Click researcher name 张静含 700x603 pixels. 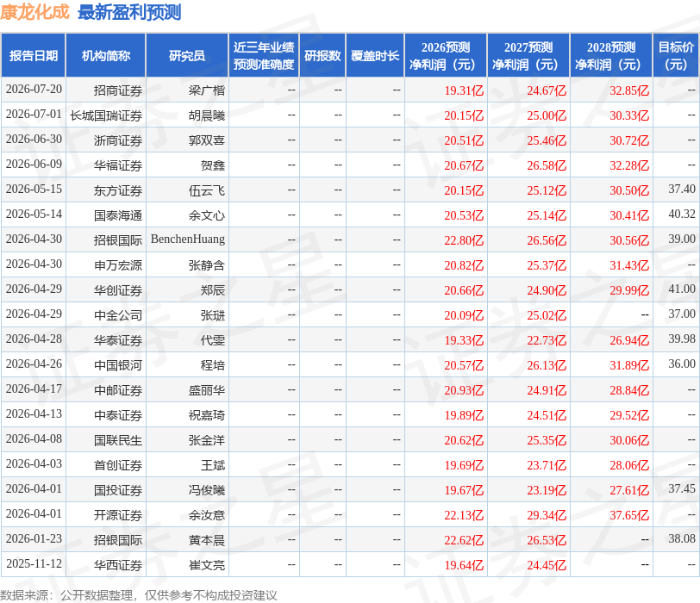tap(207, 265)
